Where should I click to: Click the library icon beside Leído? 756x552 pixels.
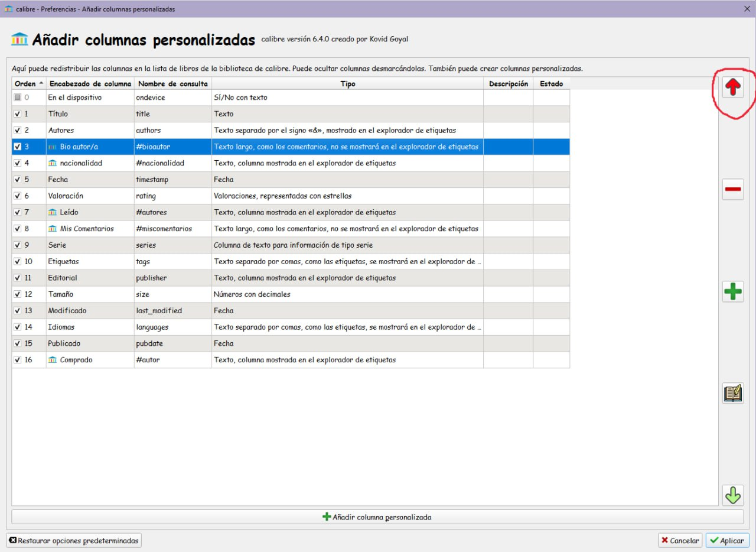[53, 212]
